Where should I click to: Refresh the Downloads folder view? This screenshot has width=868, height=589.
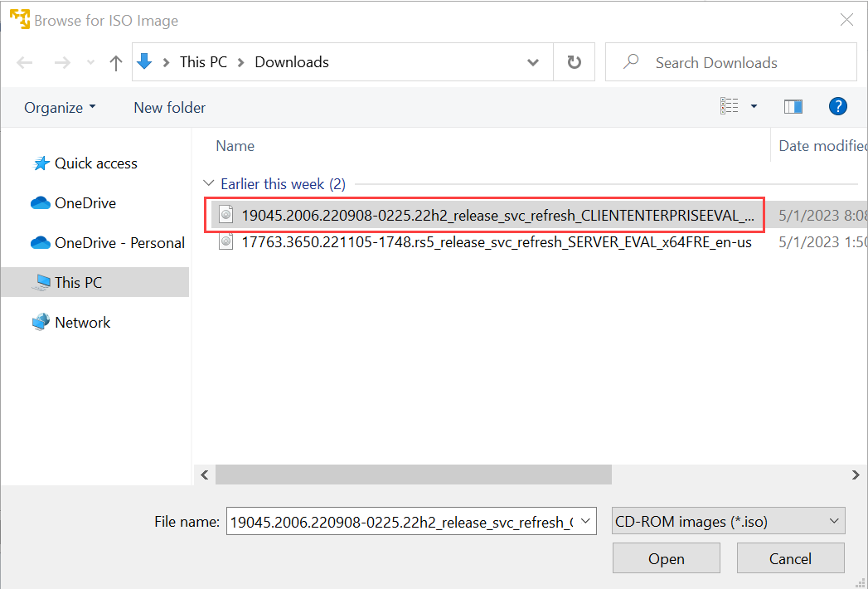574,62
